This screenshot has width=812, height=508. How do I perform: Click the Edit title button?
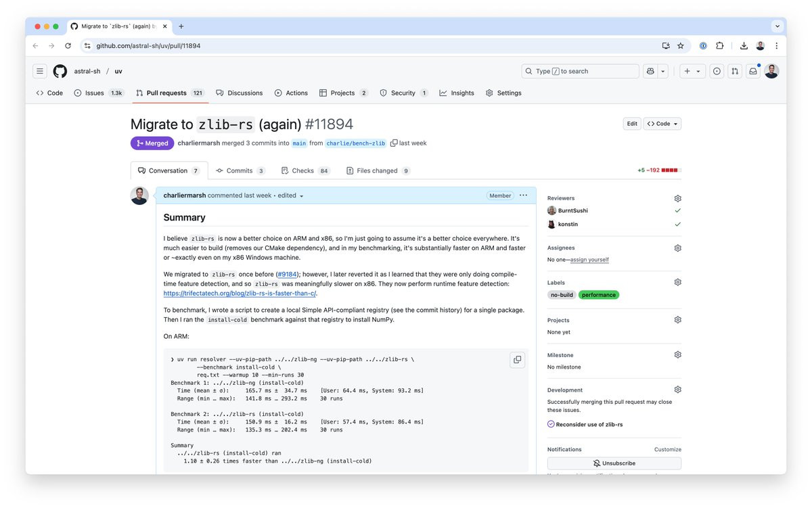tap(632, 124)
